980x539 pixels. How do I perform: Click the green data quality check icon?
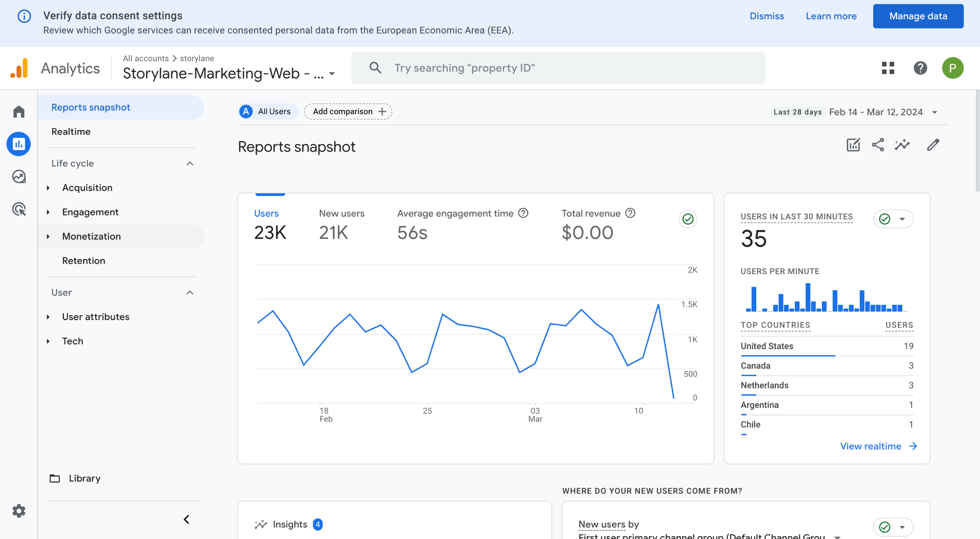click(688, 219)
